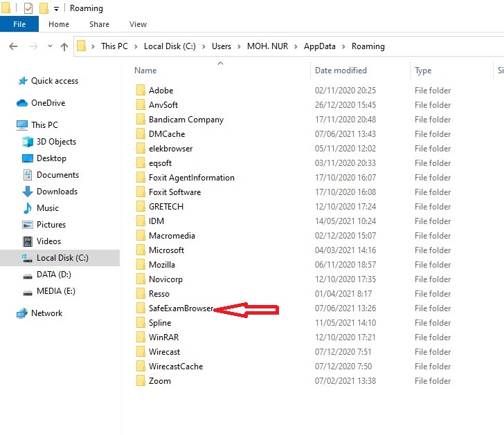Click AppData breadcrumb in address bar
The image size is (504, 435).
click(x=320, y=46)
